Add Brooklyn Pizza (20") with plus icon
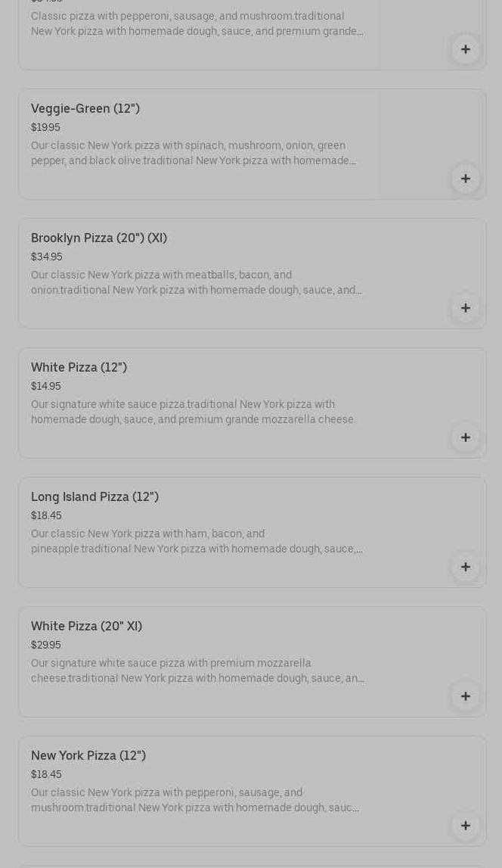The width and height of the screenshot is (502, 868). point(465,308)
